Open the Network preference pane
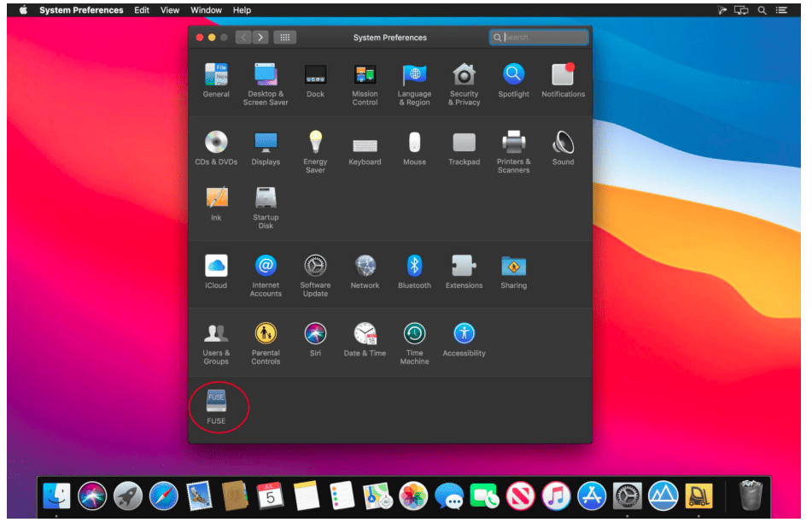The image size is (812, 528). [x=365, y=271]
